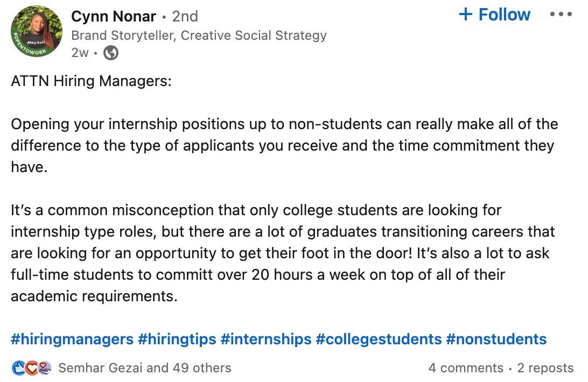Viewport: 588px width, 382px height.
Task: View Semhar Gezai and 49 others reactions
Action: (145, 368)
